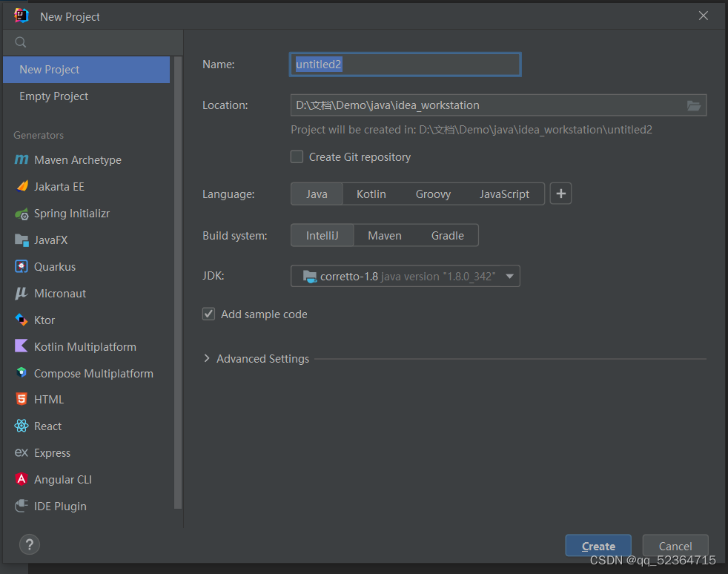
Task: Select Empty Project in sidebar
Action: point(86,96)
